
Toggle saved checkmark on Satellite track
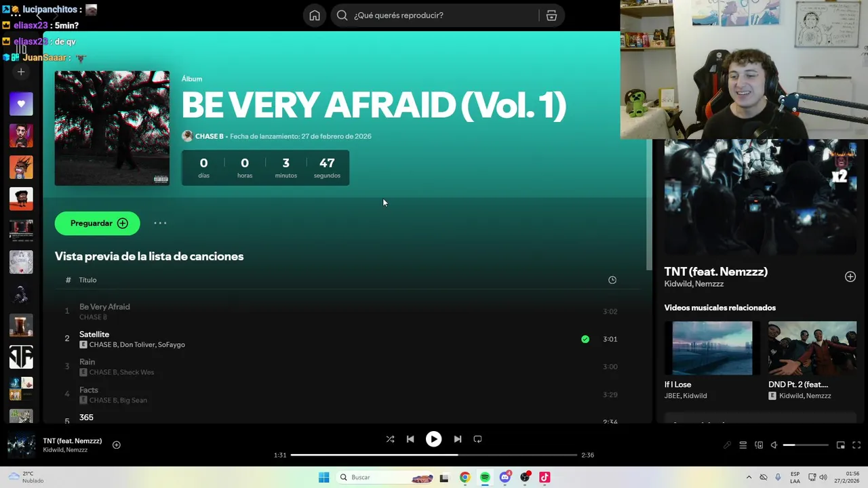pyautogui.click(x=585, y=339)
